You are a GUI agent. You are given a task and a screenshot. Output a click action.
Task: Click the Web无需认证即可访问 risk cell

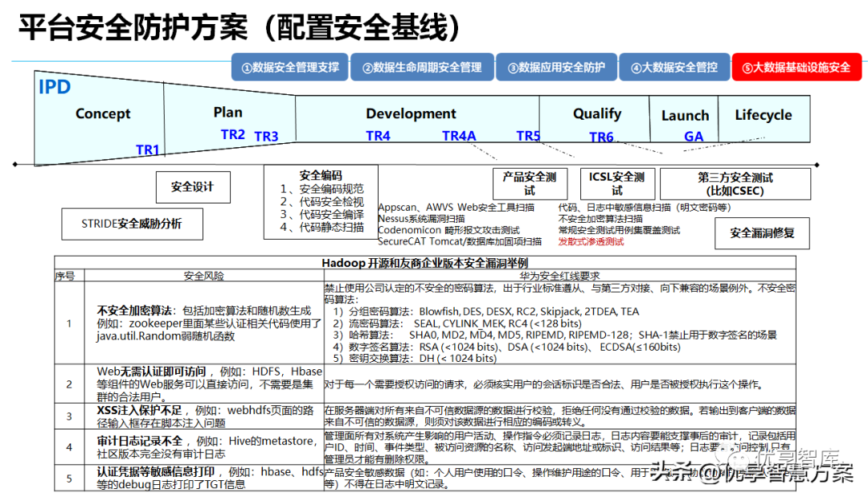click(203, 384)
